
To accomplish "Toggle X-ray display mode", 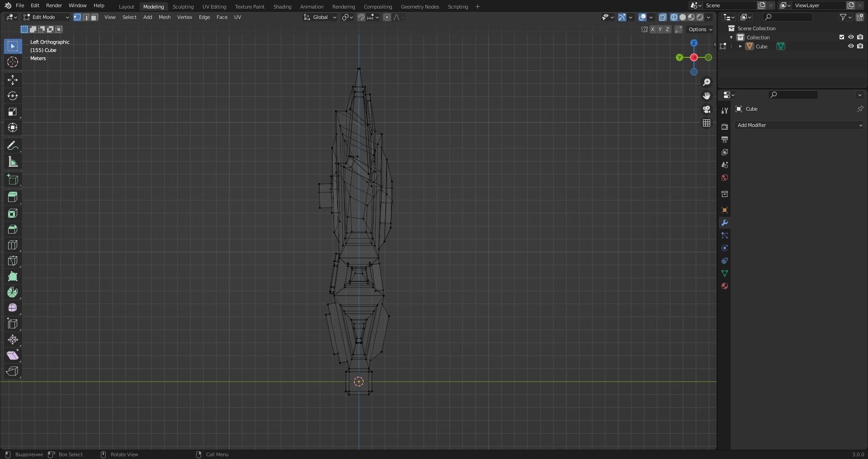I will (662, 17).
